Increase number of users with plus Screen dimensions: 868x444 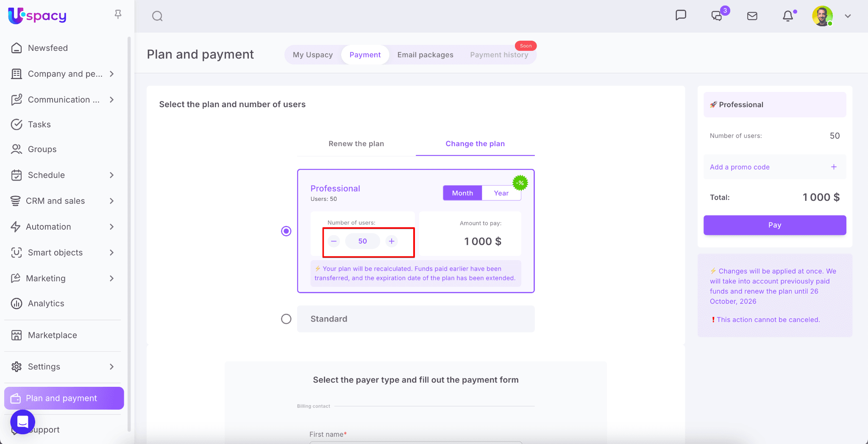[x=392, y=241]
